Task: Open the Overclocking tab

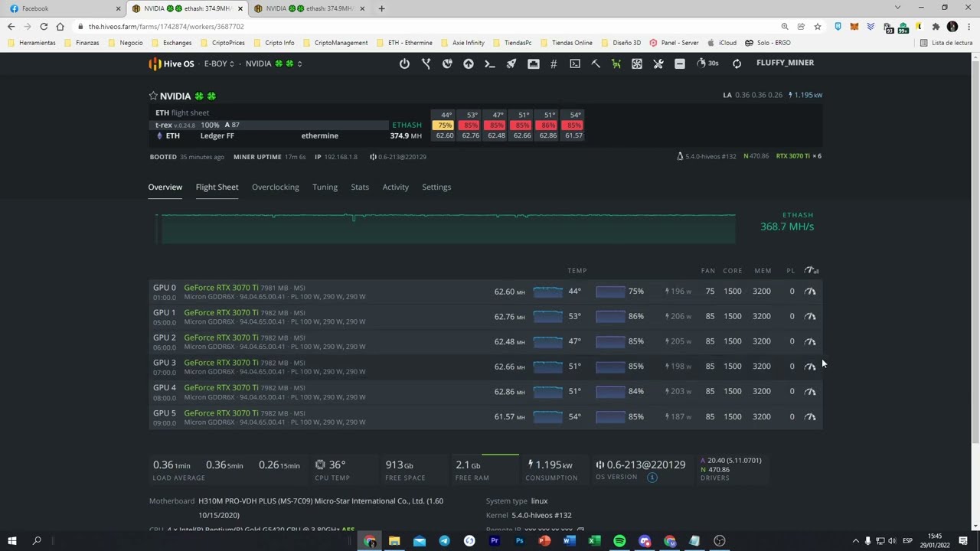Action: tap(276, 187)
